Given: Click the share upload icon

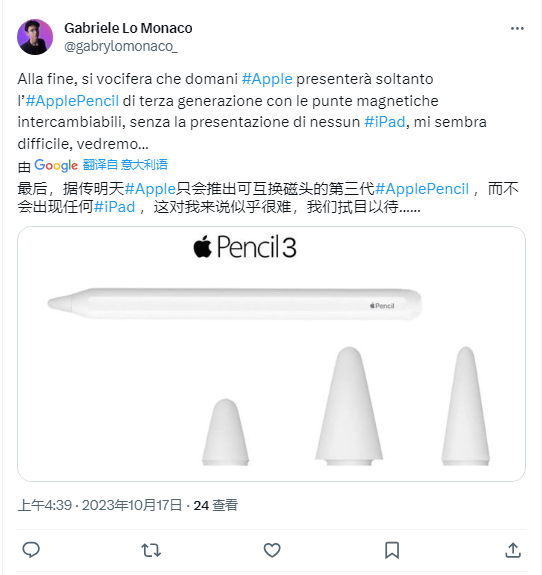Looking at the screenshot, I should click(513, 550).
